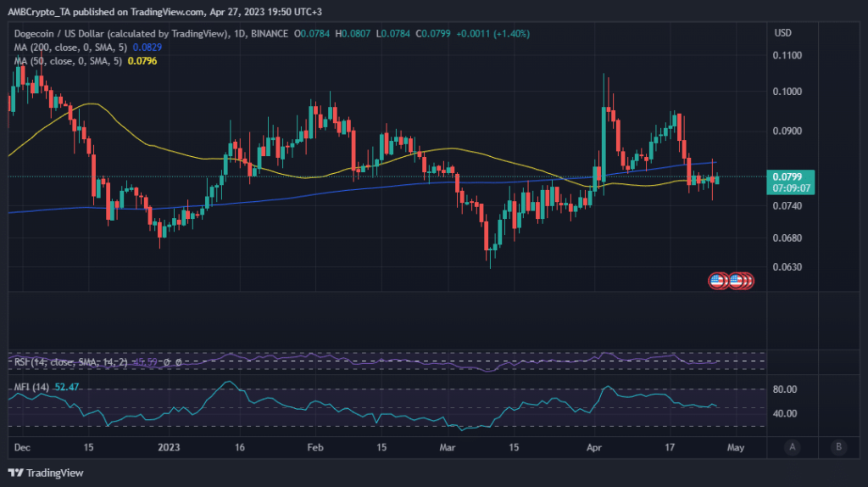Click the "Dec" label on the time axis

pyautogui.click(x=21, y=446)
